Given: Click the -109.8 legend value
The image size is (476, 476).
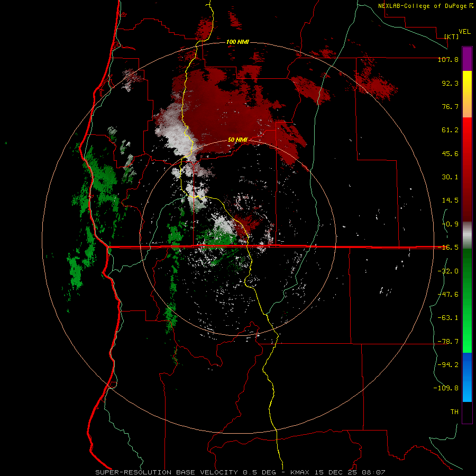Looking at the screenshot, I should pos(446,388).
